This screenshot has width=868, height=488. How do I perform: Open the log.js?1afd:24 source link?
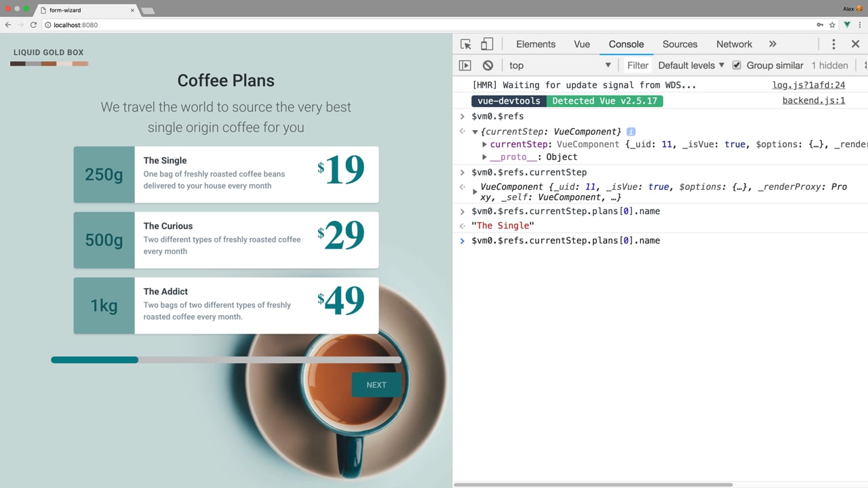808,85
